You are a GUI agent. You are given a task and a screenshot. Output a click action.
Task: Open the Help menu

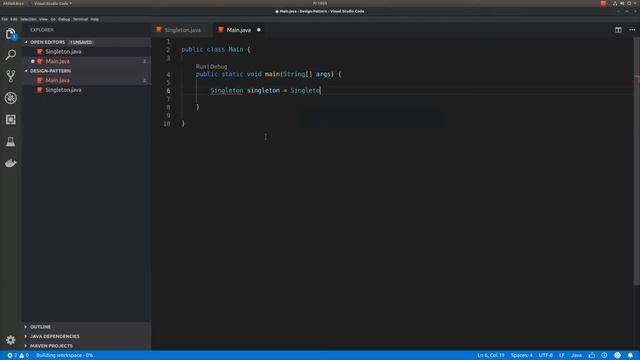point(95,19)
